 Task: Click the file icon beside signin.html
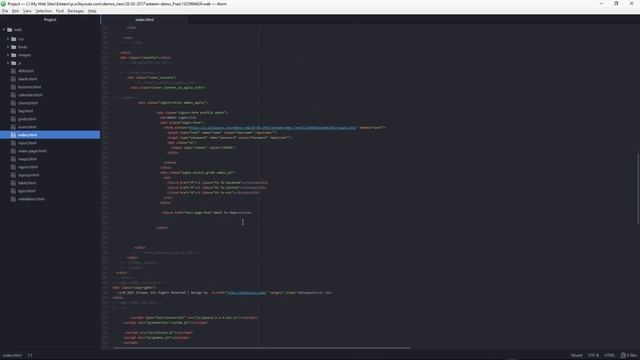point(13,167)
